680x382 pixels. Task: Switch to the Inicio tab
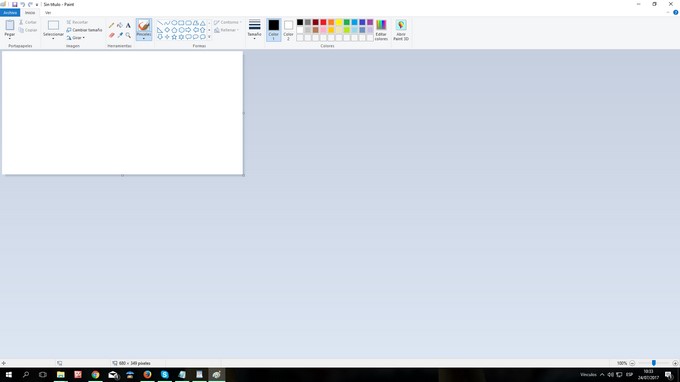point(30,13)
